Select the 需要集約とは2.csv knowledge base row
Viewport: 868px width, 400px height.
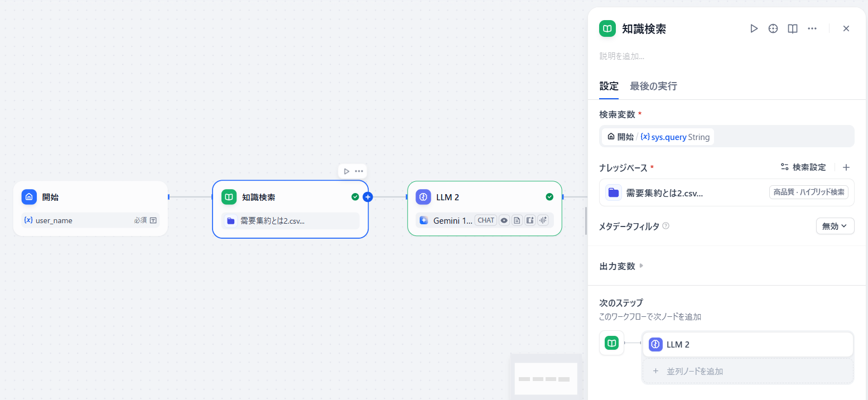726,192
